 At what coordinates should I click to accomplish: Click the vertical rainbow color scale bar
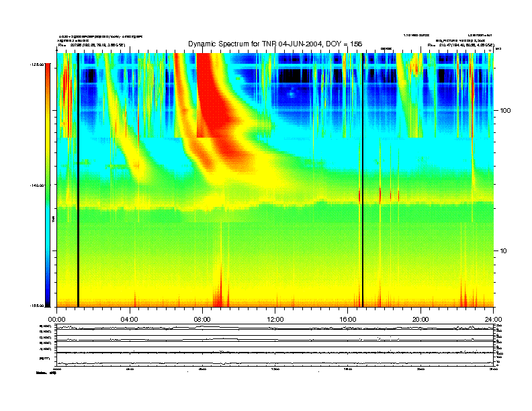click(48, 185)
